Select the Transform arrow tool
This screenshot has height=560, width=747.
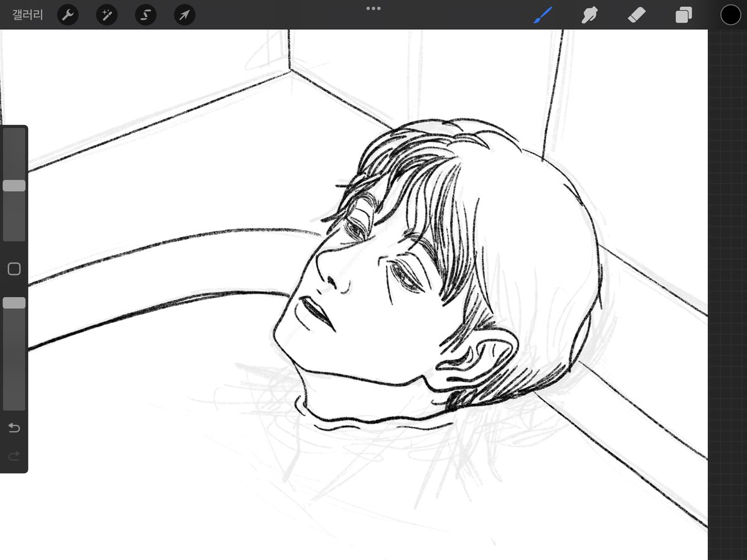pos(183,14)
